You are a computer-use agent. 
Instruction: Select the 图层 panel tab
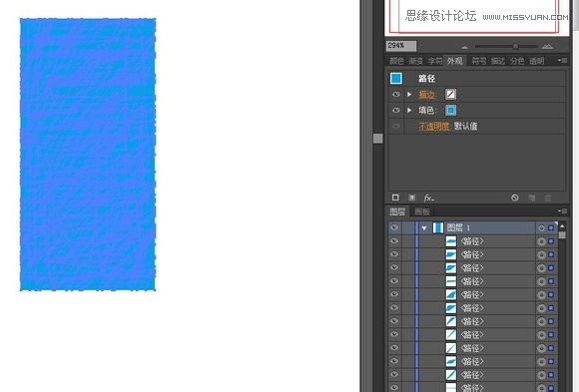pos(397,211)
